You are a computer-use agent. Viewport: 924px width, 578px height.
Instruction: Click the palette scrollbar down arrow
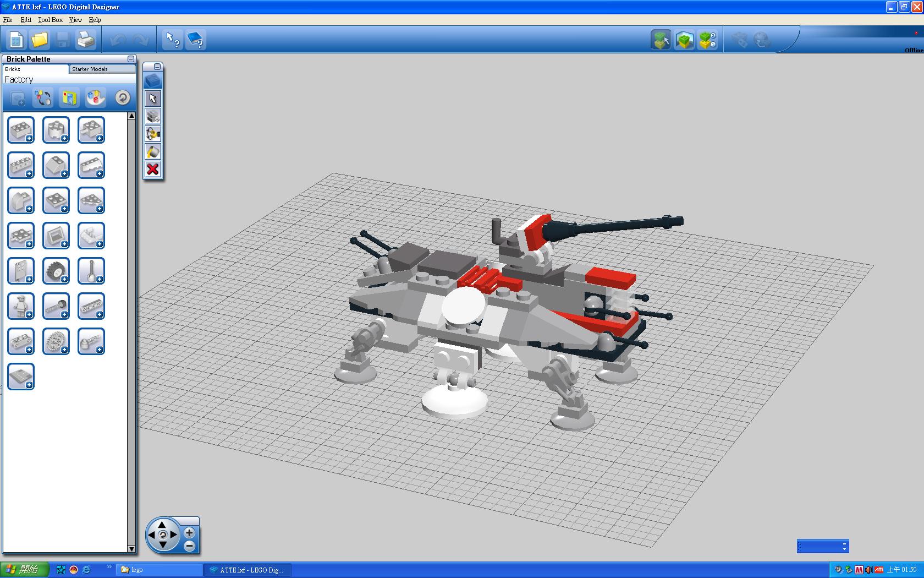(x=131, y=548)
